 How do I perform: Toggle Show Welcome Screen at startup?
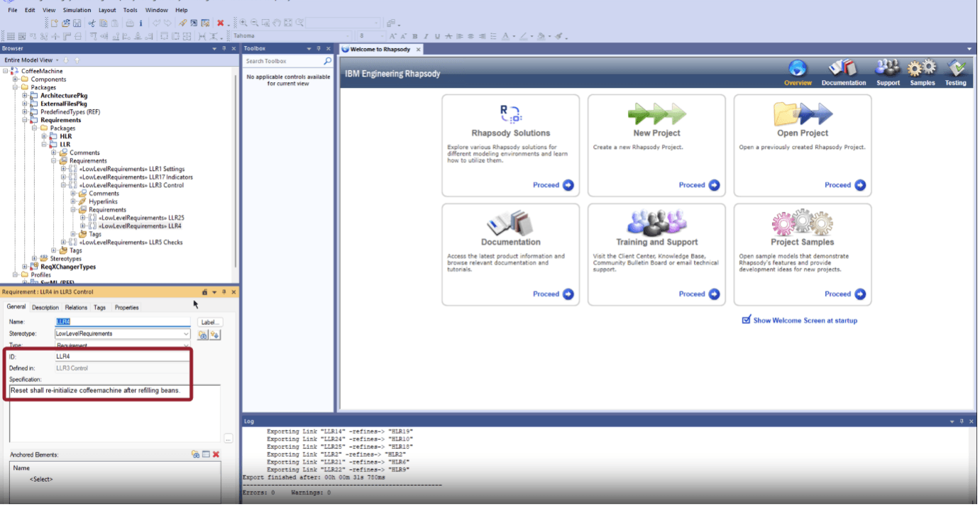coord(746,320)
